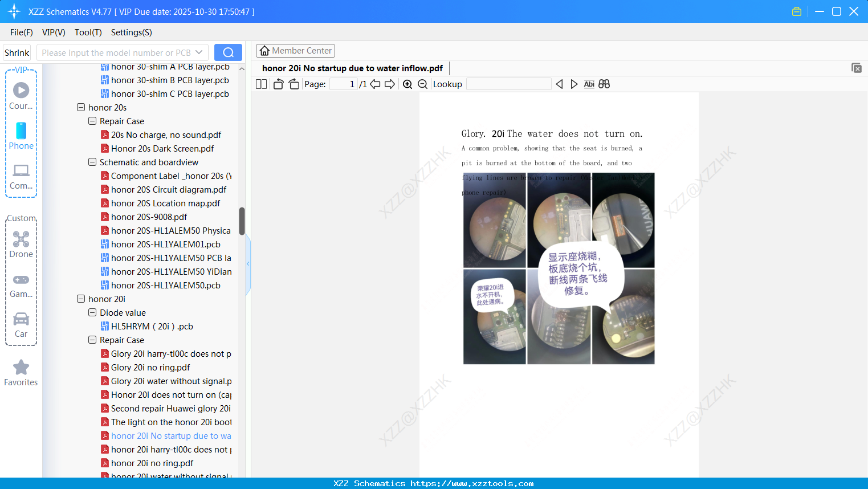Collapse the Diode value folder

pyautogui.click(x=92, y=312)
